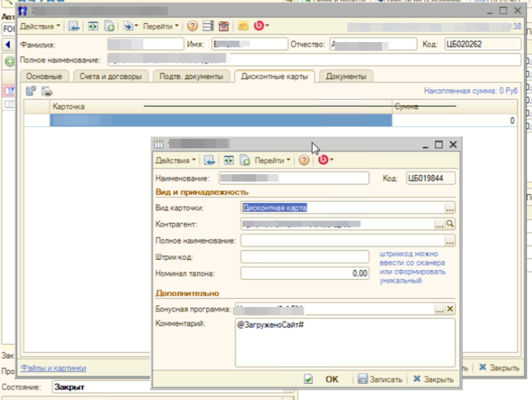This screenshot has width=532, height=400.
Task: Open Файлы и картинки link
Action: click(53, 368)
